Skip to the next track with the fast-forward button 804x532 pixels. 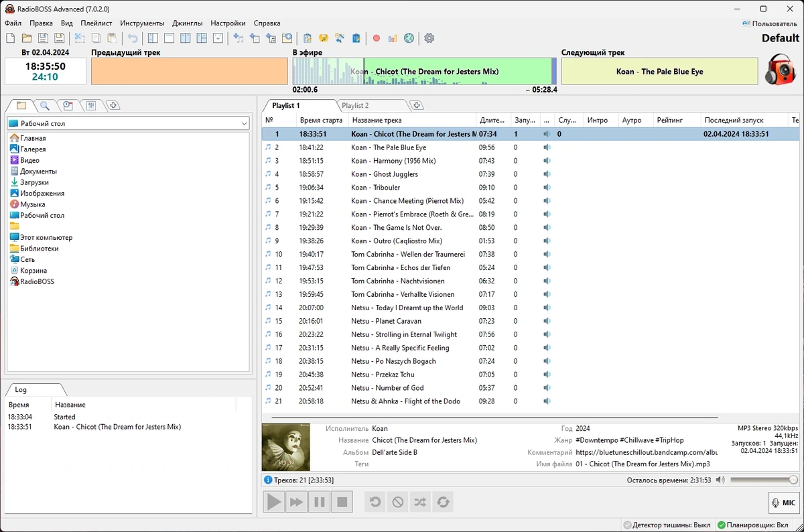pyautogui.click(x=296, y=502)
